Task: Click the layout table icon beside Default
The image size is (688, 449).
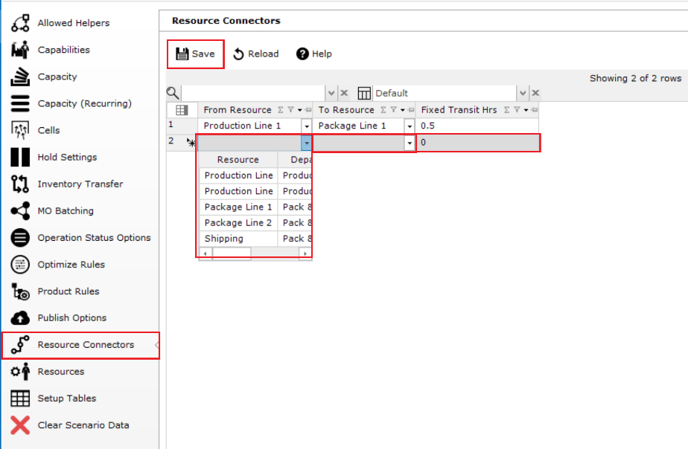Action: pyautogui.click(x=364, y=93)
